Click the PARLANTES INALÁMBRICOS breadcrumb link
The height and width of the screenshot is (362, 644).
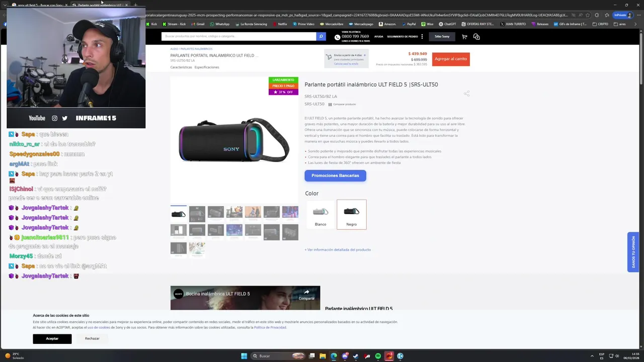[197, 49]
